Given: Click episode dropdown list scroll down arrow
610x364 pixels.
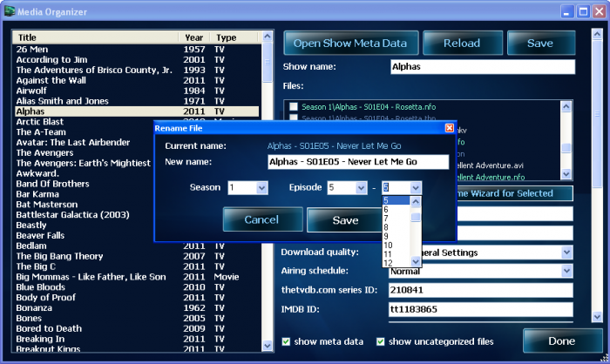Looking at the screenshot, I should (416, 262).
